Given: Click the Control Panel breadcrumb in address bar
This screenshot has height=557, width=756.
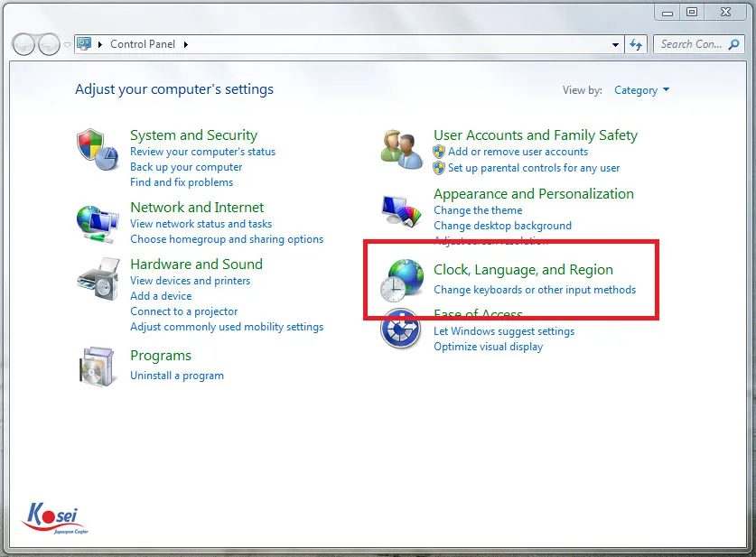Looking at the screenshot, I should click(143, 44).
